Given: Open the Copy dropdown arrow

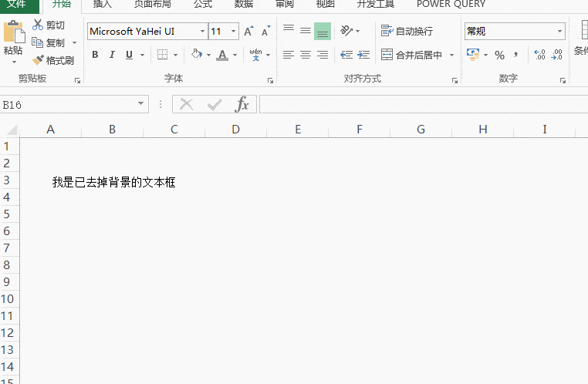Looking at the screenshot, I should coord(74,42).
